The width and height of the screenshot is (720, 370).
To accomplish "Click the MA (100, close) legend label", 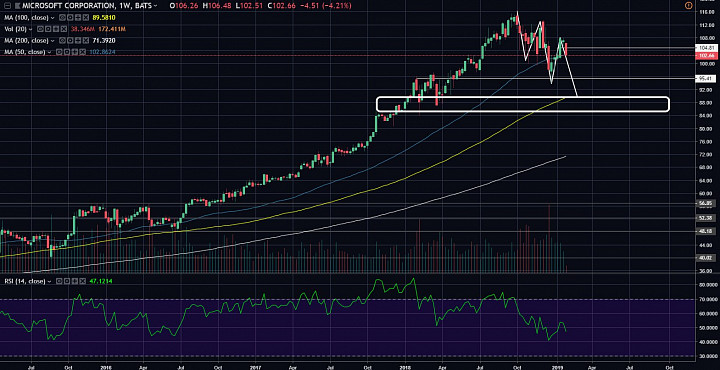I will tap(26, 17).
